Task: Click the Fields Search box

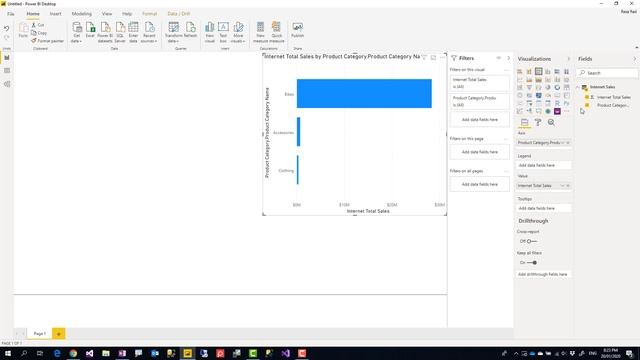Action: click(607, 73)
